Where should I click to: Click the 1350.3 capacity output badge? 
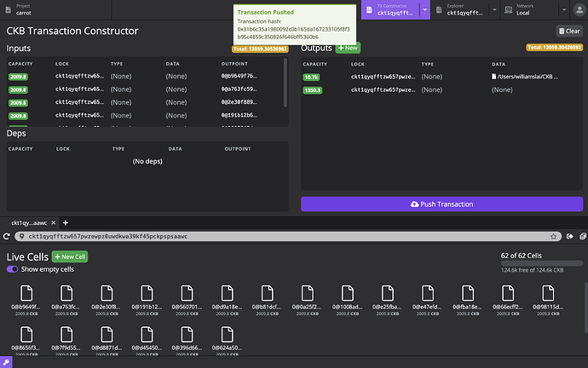[x=313, y=90]
